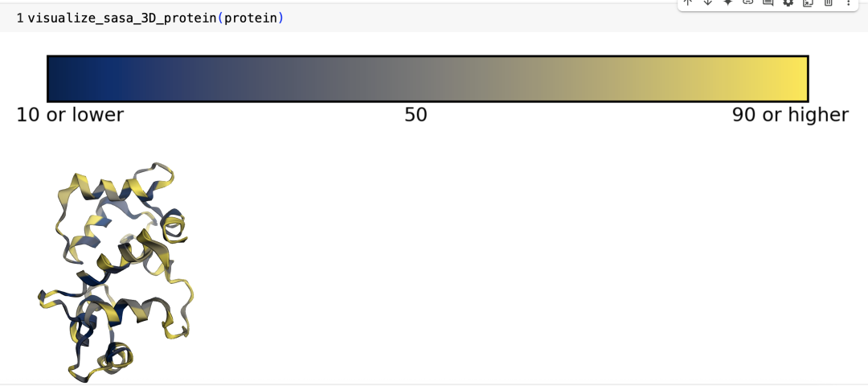Viewport: 868px width, 386px height.
Task: Place cursor on the protein argument
Action: pyautogui.click(x=250, y=18)
